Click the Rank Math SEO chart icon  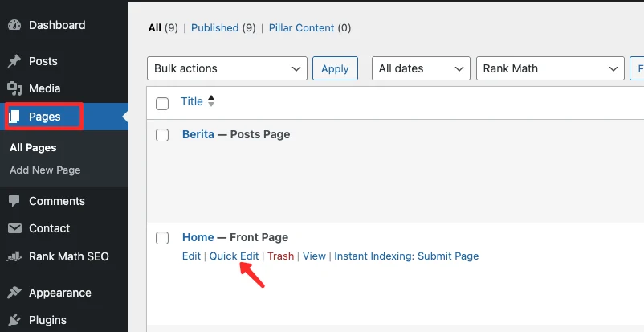(x=14, y=256)
